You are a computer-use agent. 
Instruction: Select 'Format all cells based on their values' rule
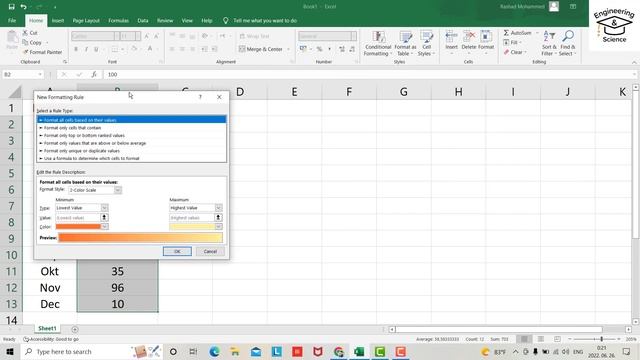point(131,120)
